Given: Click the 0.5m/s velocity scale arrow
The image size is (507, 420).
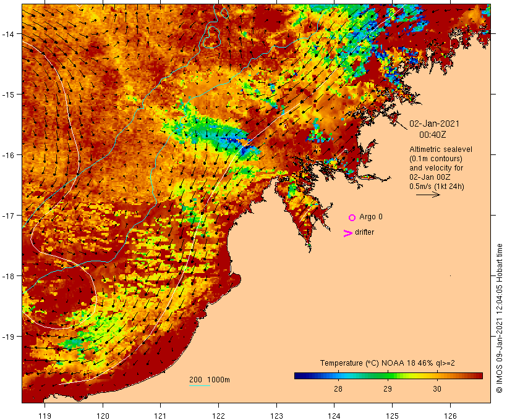Looking at the screenshot, I should pyautogui.click(x=428, y=195).
